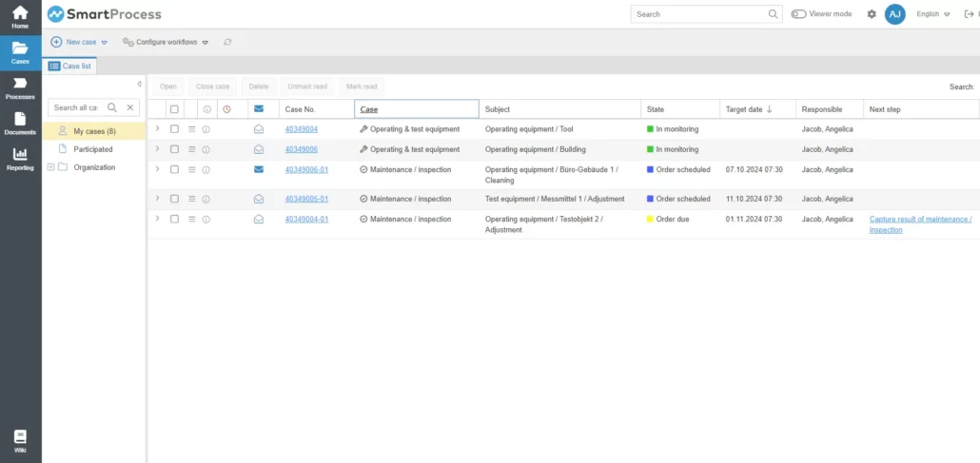980x463 pixels.
Task: Expand the row for case 40349005-01
Action: click(157, 198)
